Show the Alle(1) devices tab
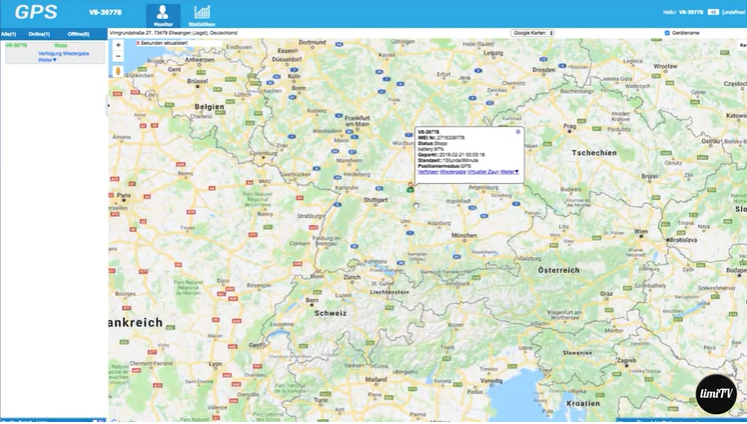747x424 pixels. [x=11, y=34]
